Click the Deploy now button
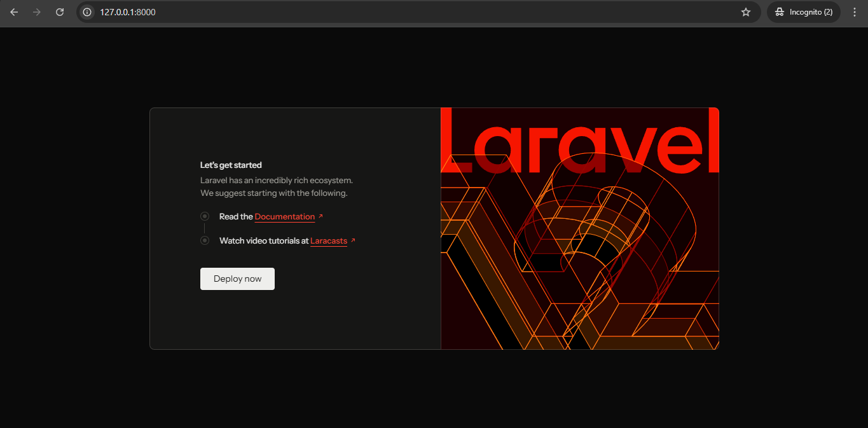 click(x=237, y=279)
